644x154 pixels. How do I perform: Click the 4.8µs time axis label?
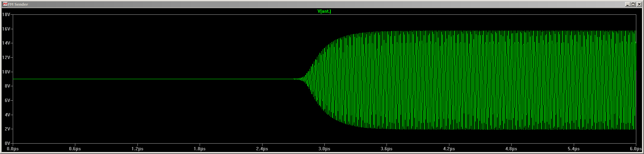[511, 149]
